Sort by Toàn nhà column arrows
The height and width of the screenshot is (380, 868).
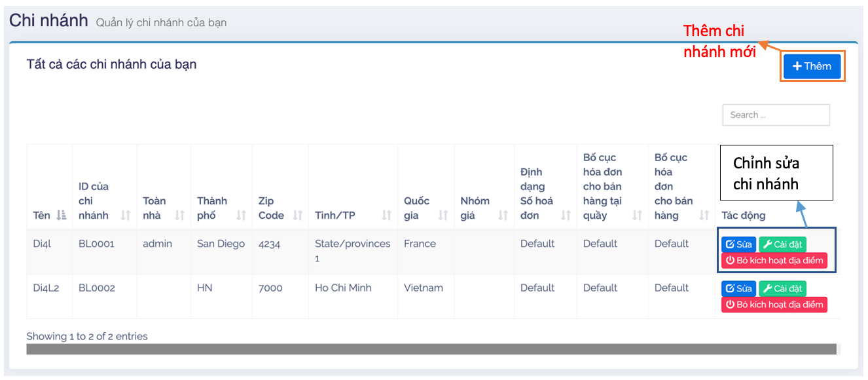pyautogui.click(x=180, y=216)
